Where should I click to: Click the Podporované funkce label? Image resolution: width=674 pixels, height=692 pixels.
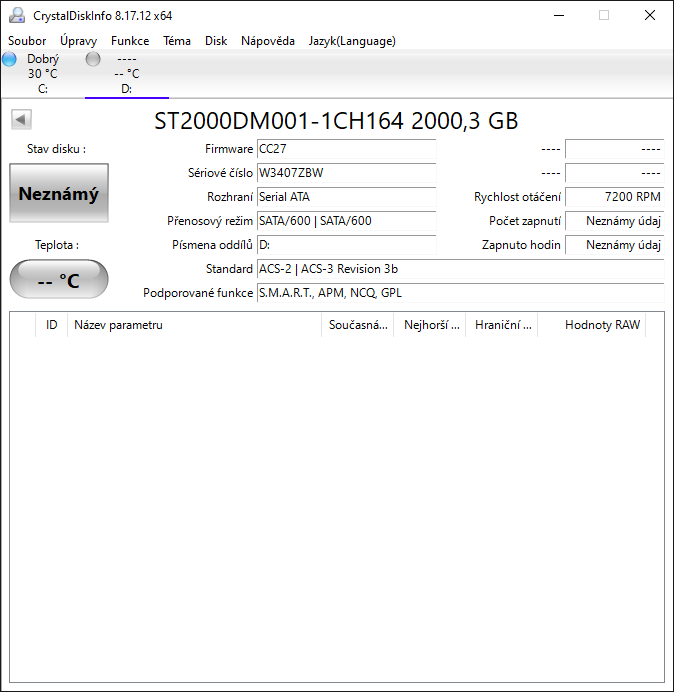pyautogui.click(x=198, y=293)
